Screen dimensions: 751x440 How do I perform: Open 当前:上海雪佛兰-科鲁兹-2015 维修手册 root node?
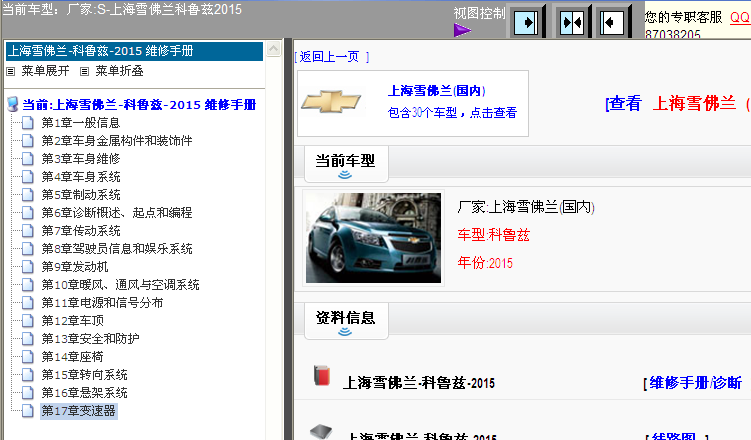point(139,105)
